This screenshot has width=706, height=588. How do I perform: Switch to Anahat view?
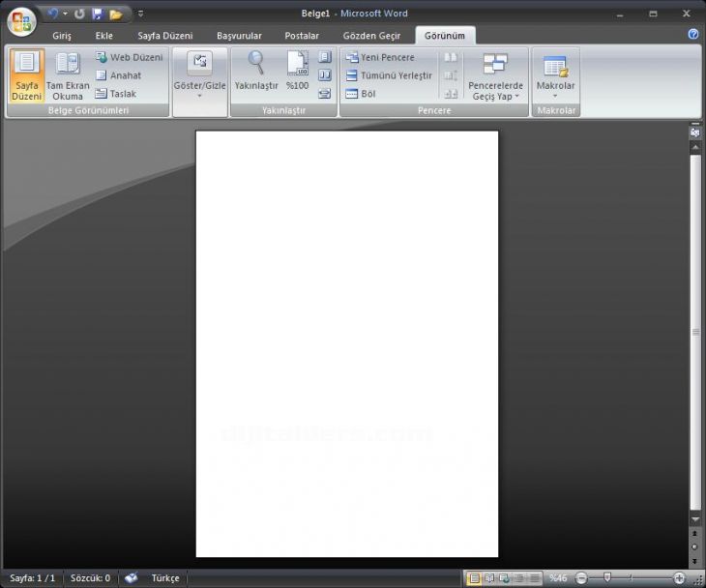pyautogui.click(x=118, y=75)
